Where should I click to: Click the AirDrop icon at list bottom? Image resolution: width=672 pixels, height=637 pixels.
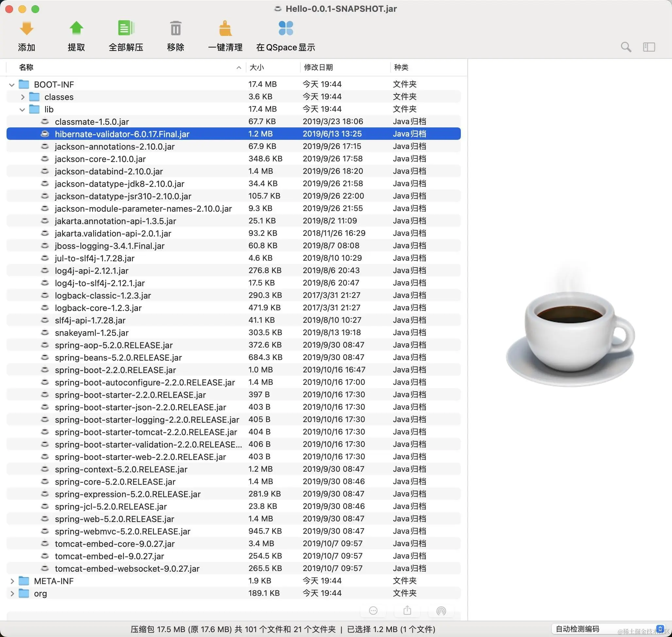pyautogui.click(x=441, y=611)
